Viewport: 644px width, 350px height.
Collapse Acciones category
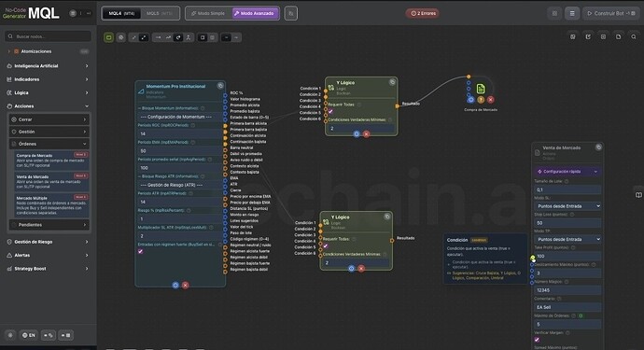click(x=48, y=106)
